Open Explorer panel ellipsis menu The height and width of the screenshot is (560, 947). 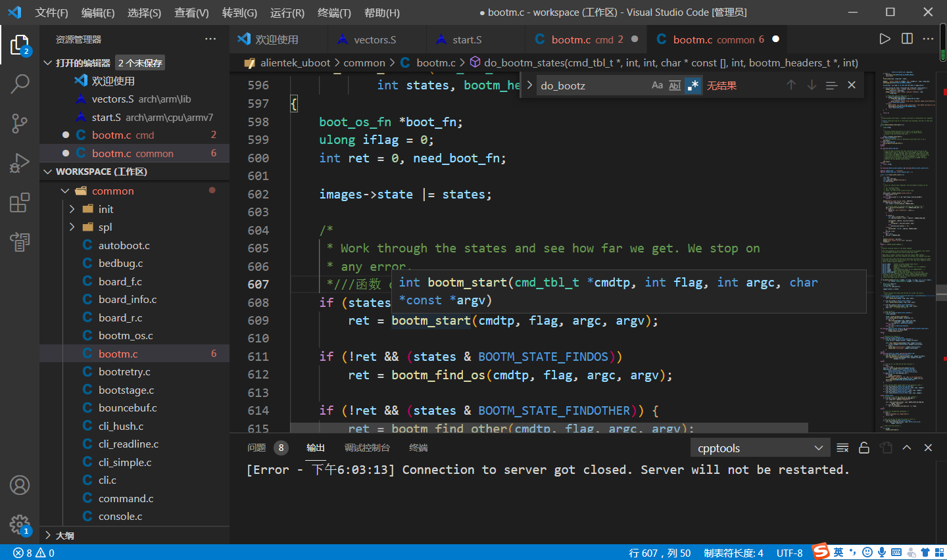210,39
